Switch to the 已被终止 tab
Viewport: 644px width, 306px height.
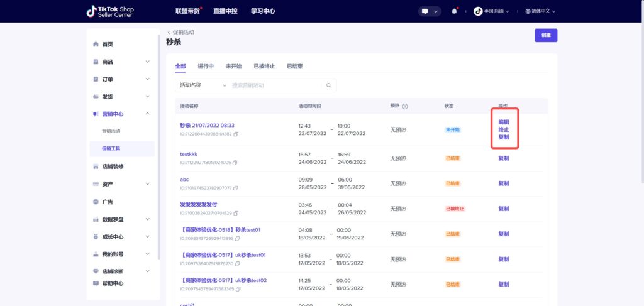tap(264, 67)
